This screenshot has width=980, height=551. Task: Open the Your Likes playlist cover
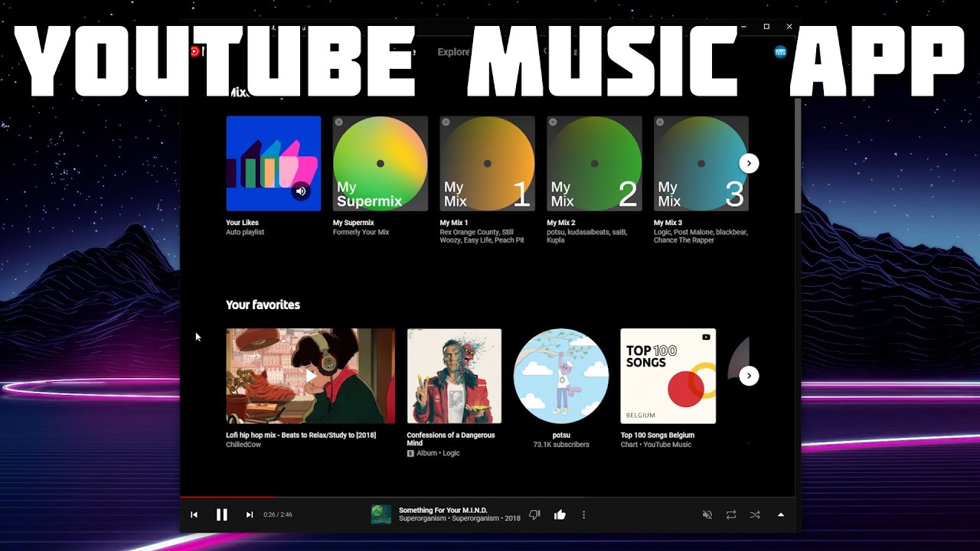(x=273, y=164)
